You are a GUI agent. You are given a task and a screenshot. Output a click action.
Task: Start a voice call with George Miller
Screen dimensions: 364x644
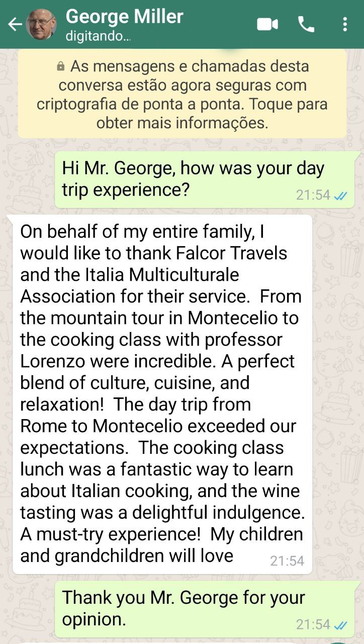coord(306,24)
